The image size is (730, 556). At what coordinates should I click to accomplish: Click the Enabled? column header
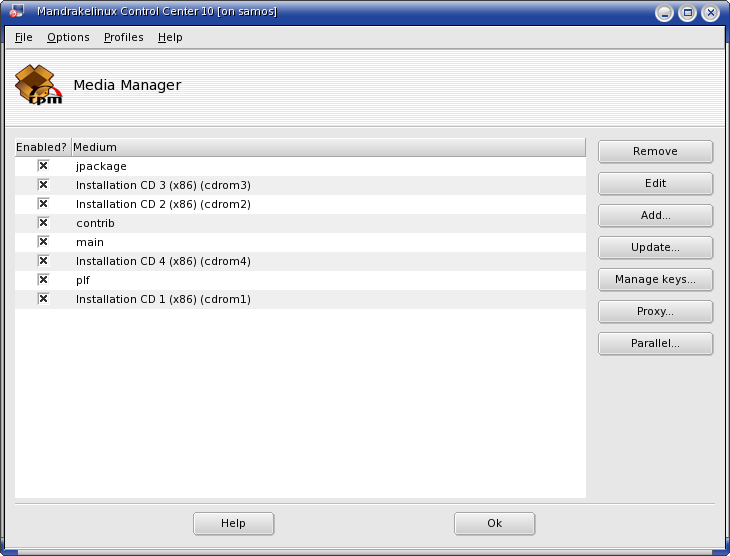click(x=43, y=147)
